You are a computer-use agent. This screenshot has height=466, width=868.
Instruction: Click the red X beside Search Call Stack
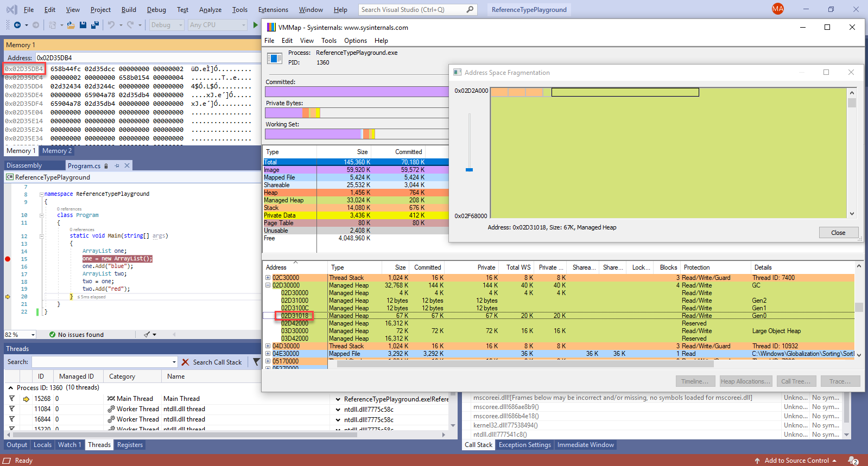(x=186, y=362)
